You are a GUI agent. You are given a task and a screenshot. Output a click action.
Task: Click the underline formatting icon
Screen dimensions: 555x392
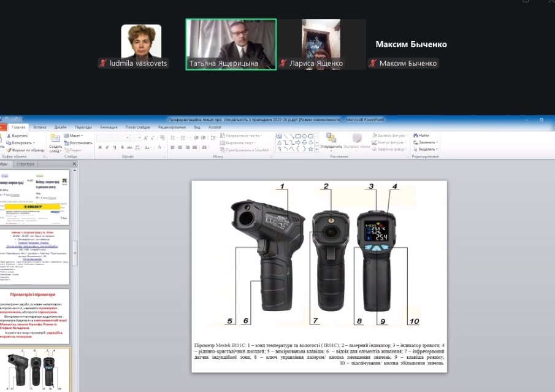pyautogui.click(x=115, y=148)
